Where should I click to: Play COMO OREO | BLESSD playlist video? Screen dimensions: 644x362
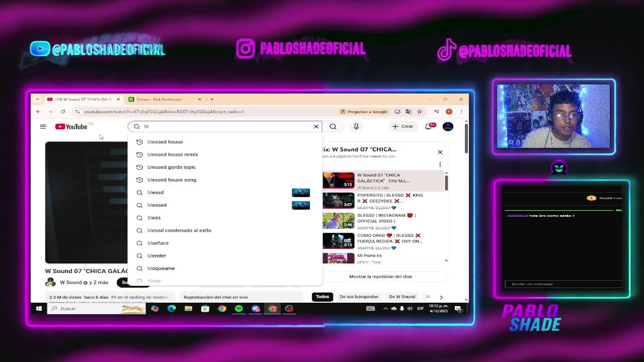383,241
